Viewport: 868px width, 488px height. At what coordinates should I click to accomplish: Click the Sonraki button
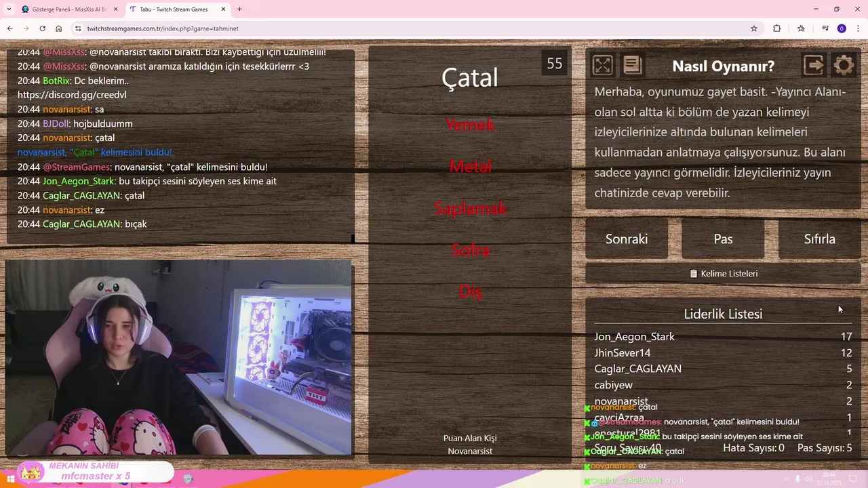point(627,239)
